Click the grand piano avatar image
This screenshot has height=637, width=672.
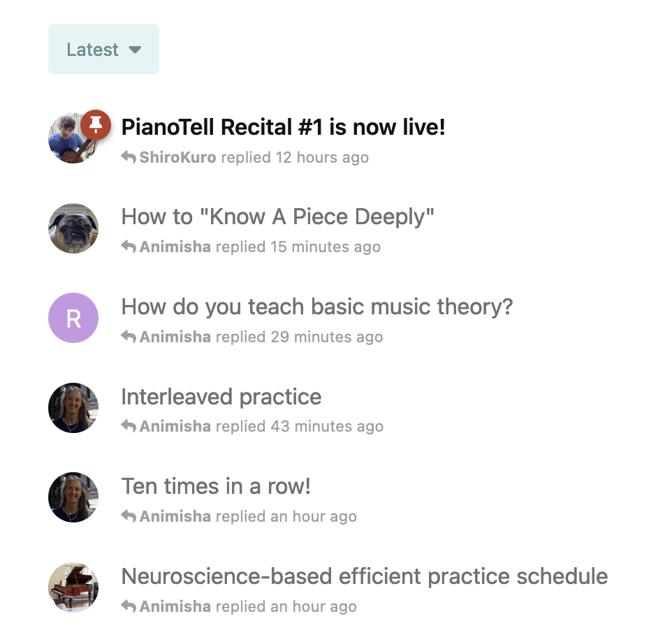pos(73,587)
